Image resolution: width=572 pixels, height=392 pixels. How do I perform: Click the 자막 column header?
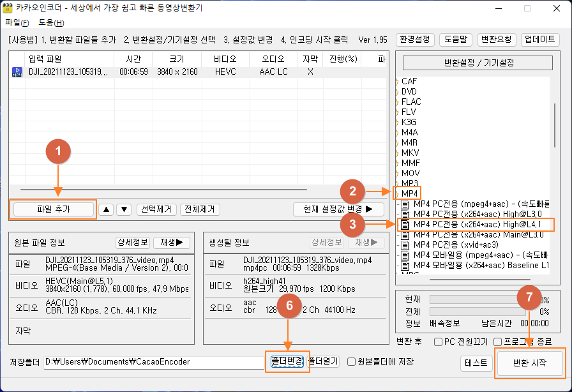point(310,59)
